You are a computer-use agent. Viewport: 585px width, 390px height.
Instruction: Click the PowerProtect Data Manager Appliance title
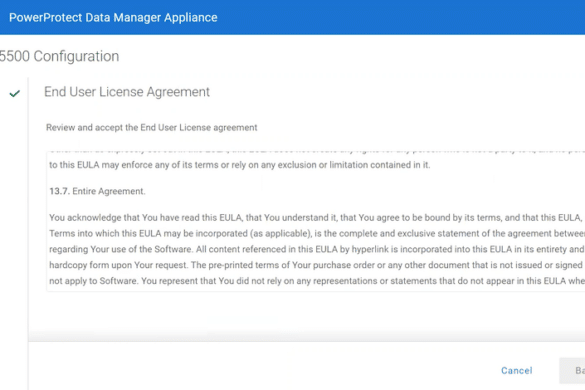(x=113, y=18)
